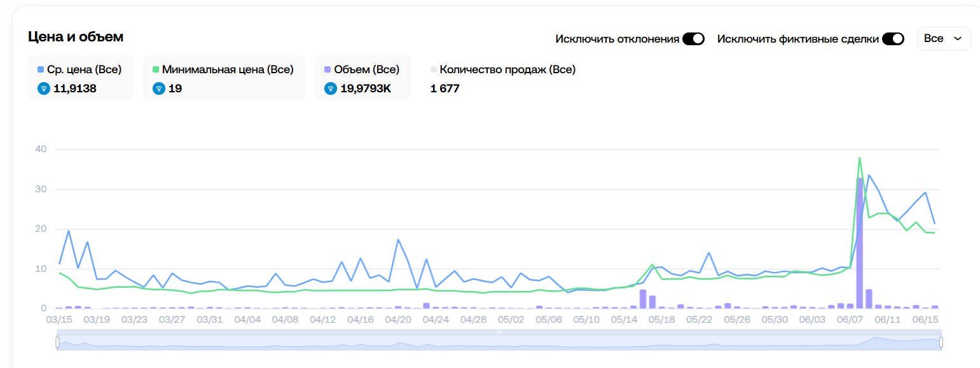Click green square marker of Минимальная цена

pos(156,69)
